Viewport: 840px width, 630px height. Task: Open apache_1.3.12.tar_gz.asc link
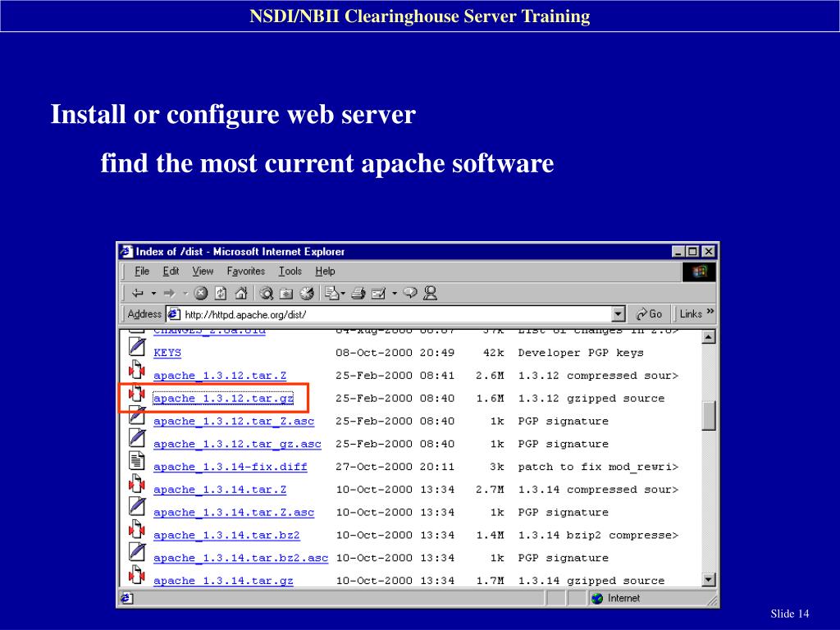(237, 444)
